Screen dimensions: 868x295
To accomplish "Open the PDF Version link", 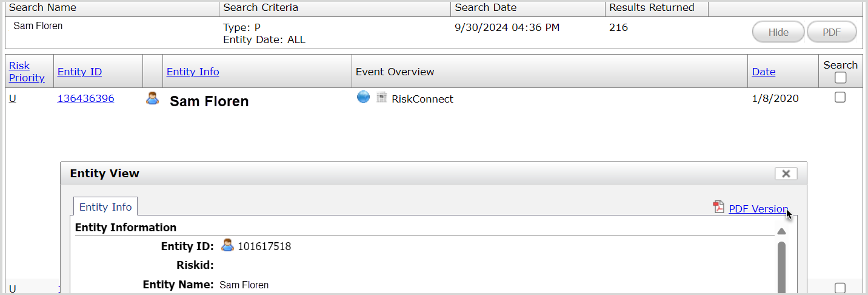I will coord(758,209).
